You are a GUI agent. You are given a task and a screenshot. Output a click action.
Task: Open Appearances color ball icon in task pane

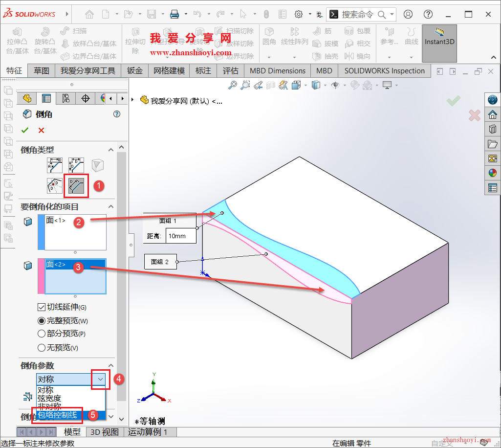pyautogui.click(x=492, y=173)
